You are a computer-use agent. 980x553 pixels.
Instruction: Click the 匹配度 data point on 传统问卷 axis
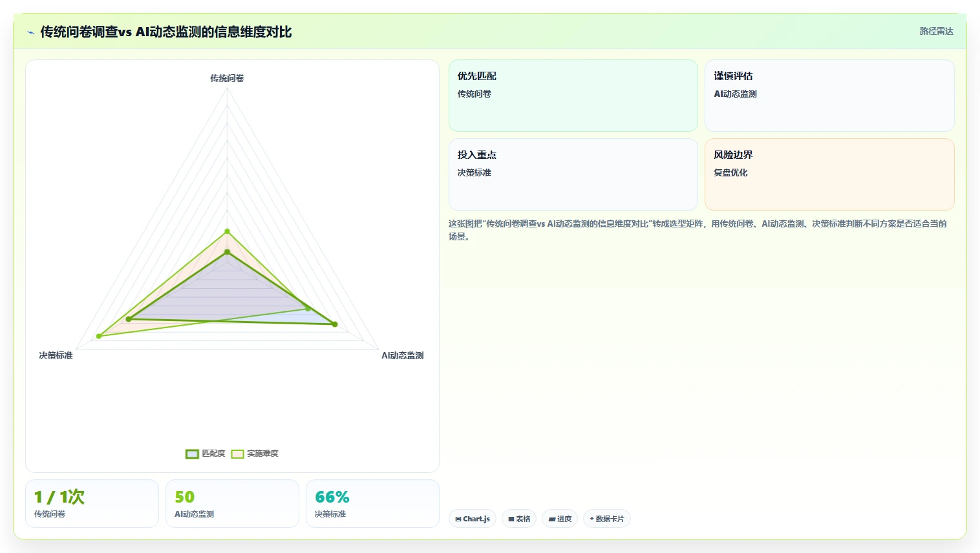tap(227, 252)
